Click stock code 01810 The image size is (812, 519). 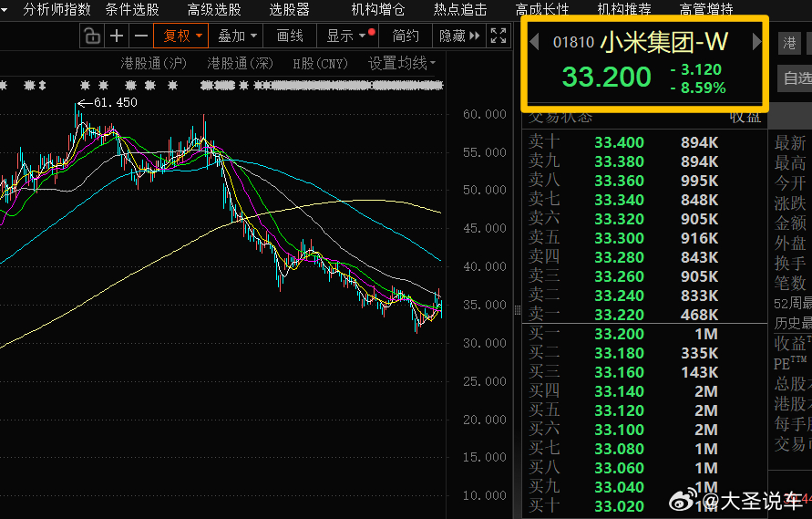click(574, 42)
